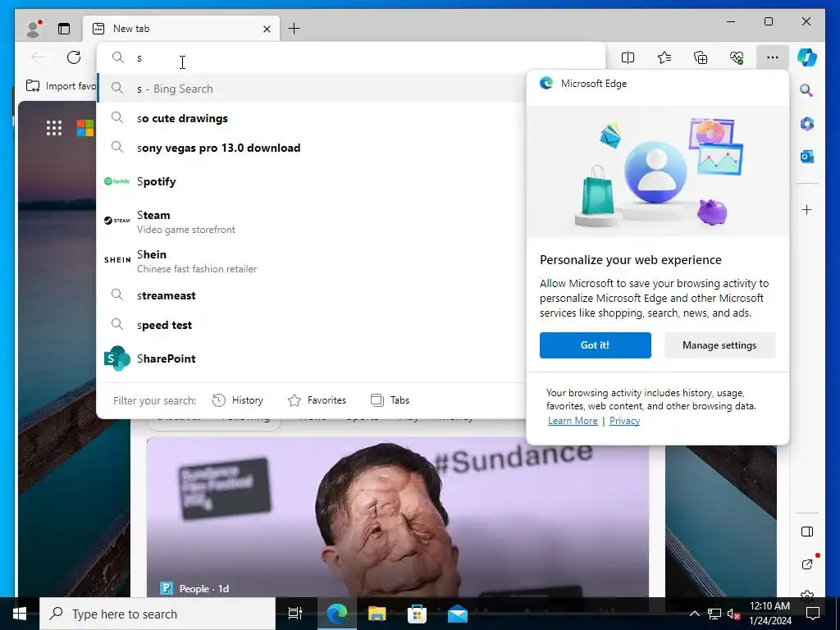Open the muted volume tray icon

coord(733,614)
